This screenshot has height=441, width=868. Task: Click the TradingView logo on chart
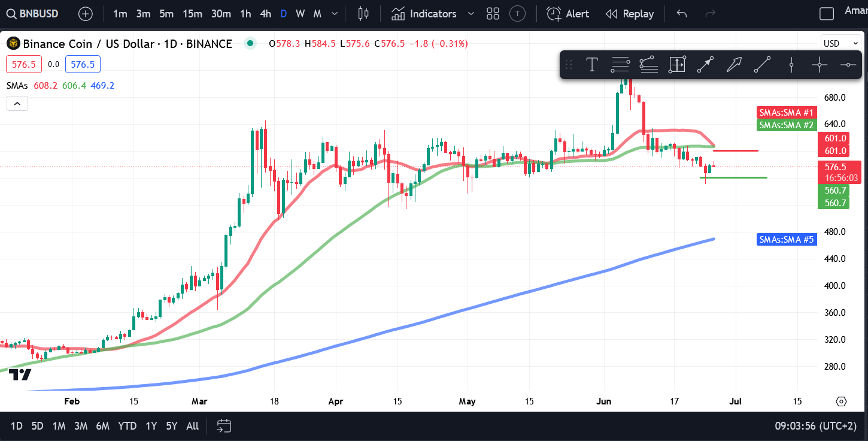click(x=20, y=374)
